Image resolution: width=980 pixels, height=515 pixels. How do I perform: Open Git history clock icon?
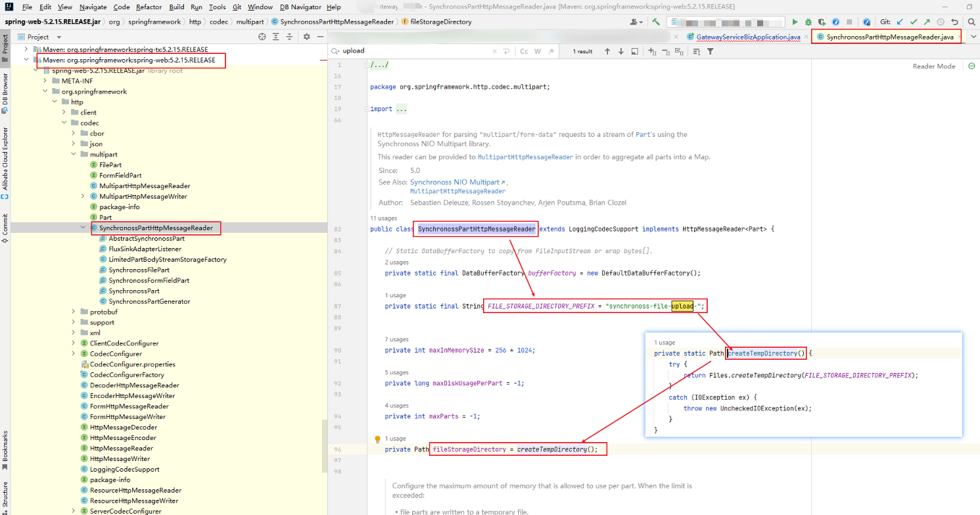tap(941, 22)
